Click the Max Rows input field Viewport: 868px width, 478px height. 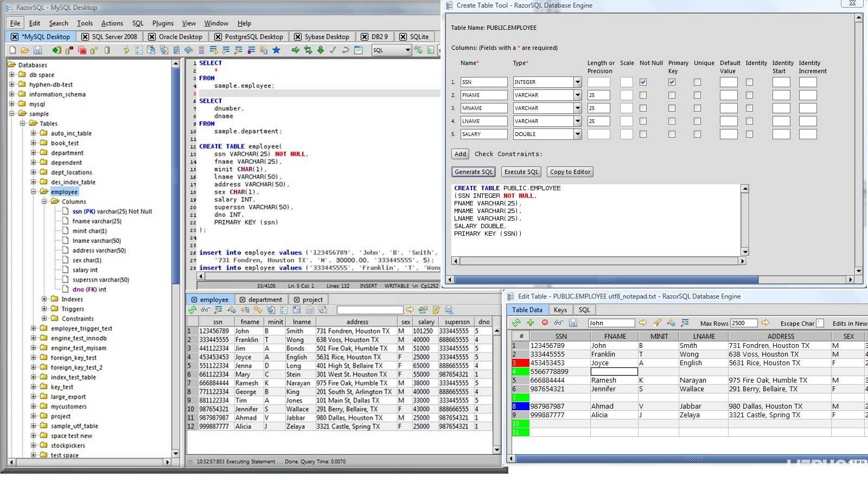744,323
